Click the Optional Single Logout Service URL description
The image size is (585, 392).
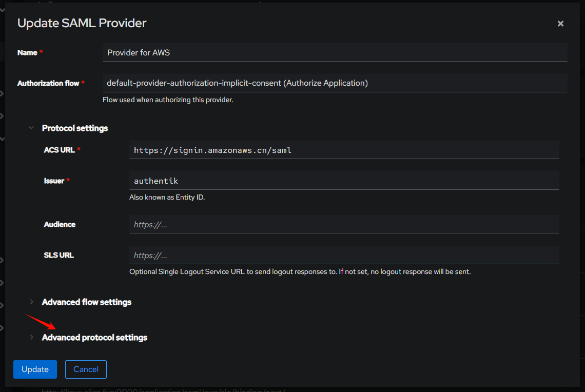point(300,272)
